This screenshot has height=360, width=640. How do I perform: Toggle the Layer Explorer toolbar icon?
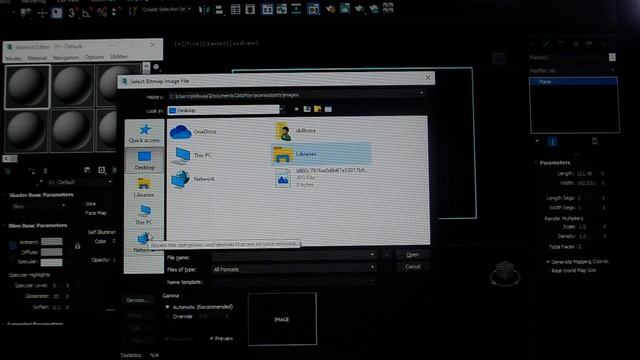(250, 9)
